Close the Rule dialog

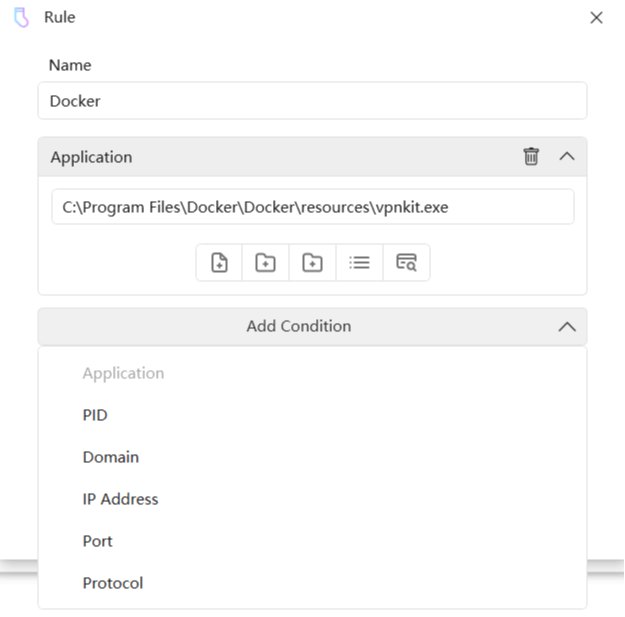click(x=597, y=17)
